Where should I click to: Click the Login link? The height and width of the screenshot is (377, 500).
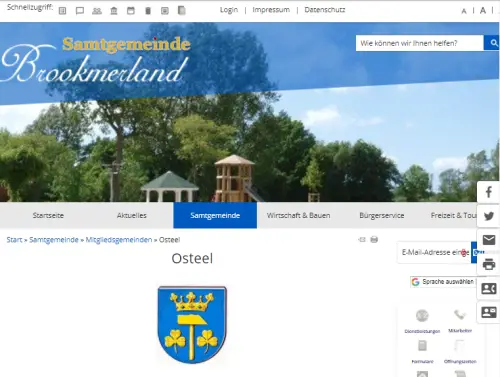click(229, 10)
